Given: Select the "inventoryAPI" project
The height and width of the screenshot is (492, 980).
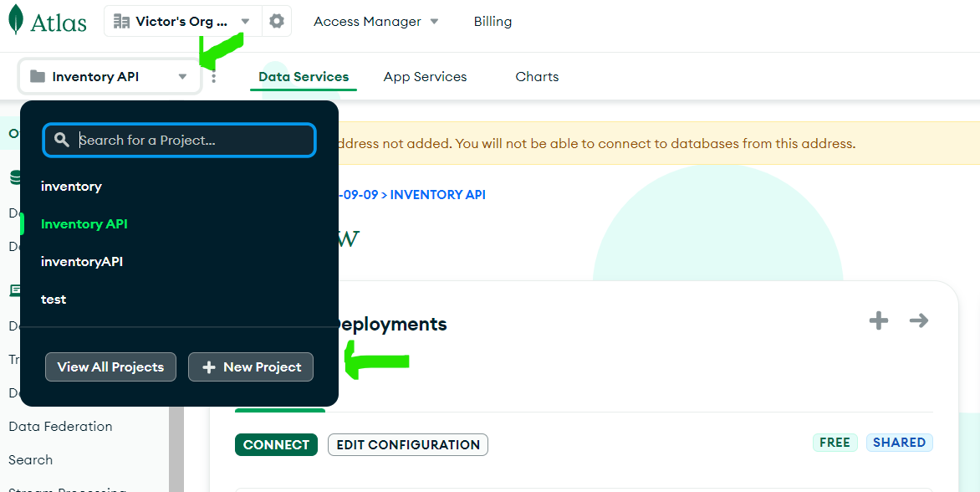Looking at the screenshot, I should (82, 261).
